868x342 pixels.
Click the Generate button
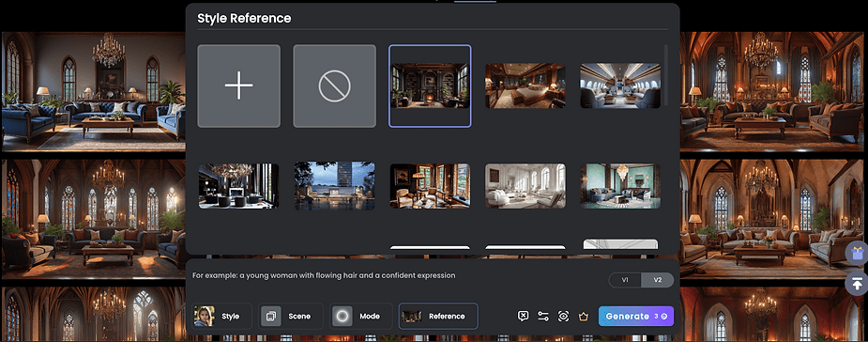tap(636, 316)
